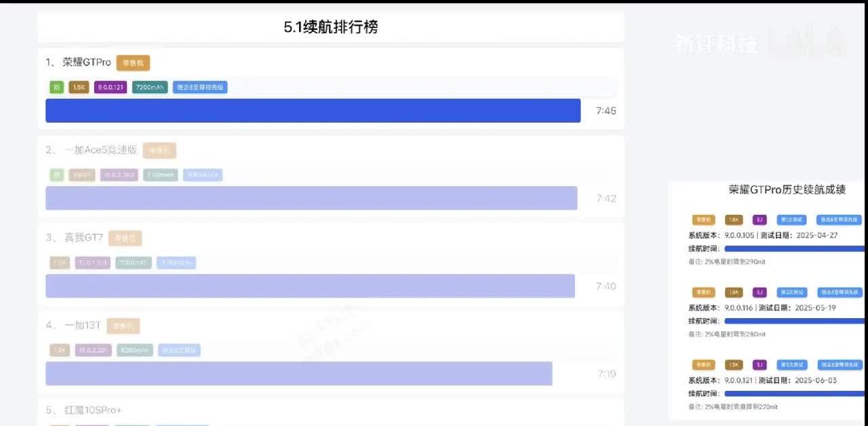This screenshot has height=426, width=868.
Task: Click the 5.1续航排行榜 page heading
Action: [x=331, y=27]
